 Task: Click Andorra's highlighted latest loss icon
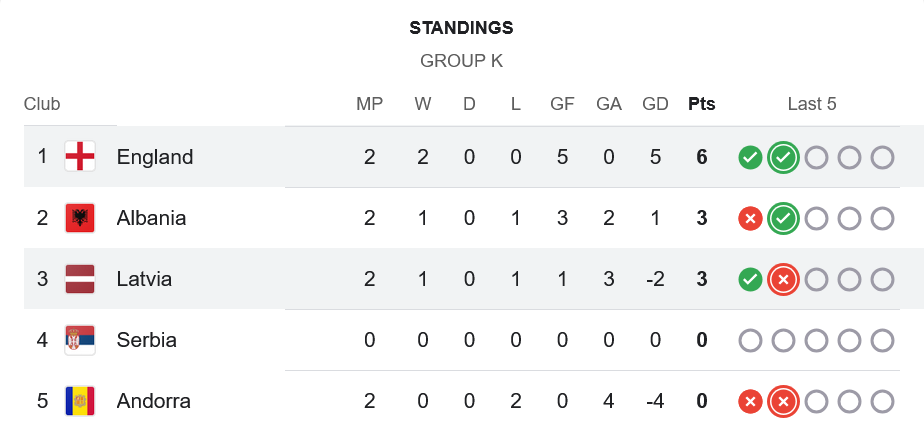pyautogui.click(x=783, y=401)
